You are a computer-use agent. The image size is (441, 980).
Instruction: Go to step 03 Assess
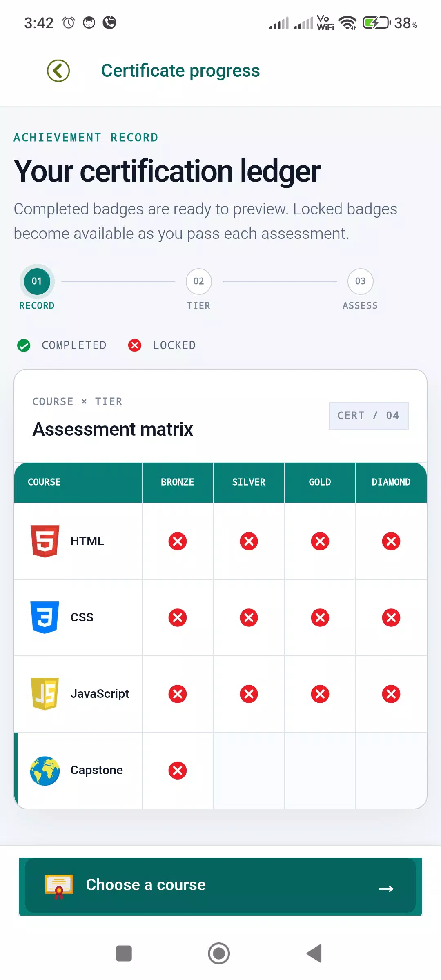click(x=360, y=289)
